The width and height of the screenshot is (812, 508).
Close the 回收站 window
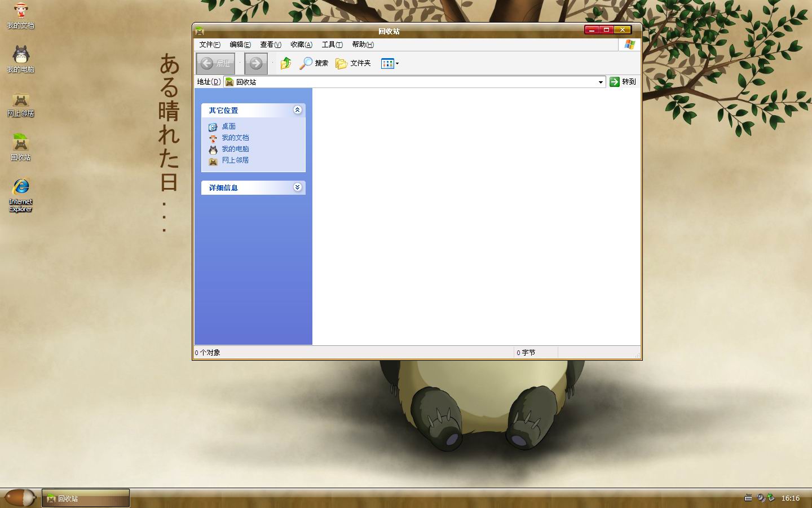point(622,30)
